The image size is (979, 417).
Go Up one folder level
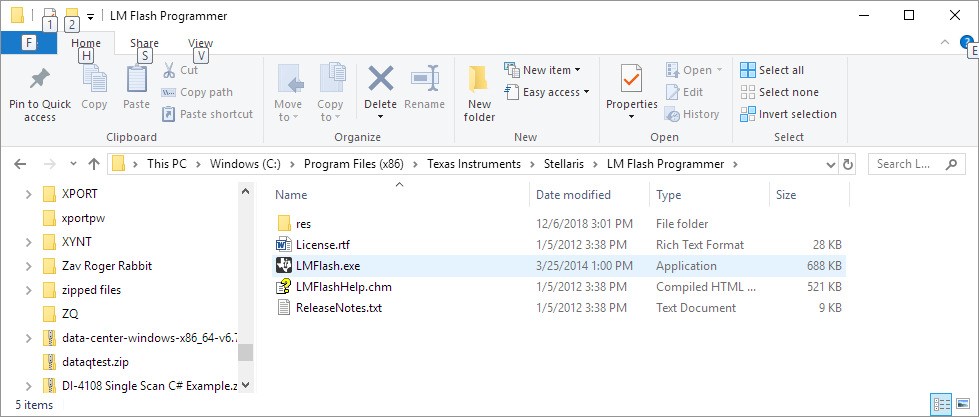click(x=94, y=164)
